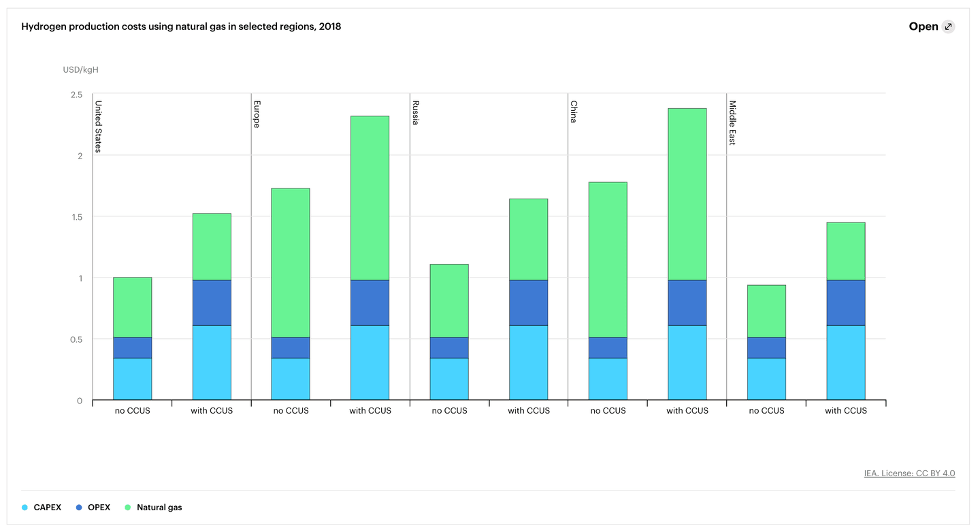Click the Open label at top right
The height and width of the screenshot is (532, 980).
click(x=923, y=27)
